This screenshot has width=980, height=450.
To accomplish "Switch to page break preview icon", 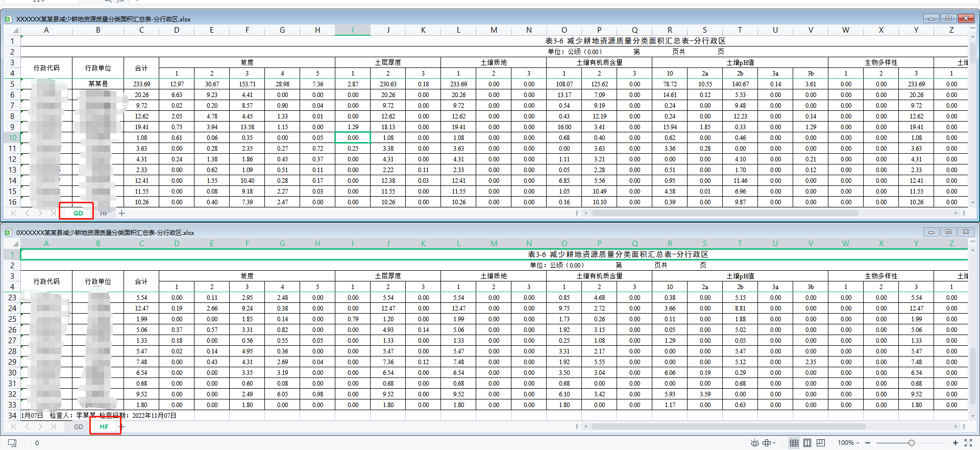I will click(x=820, y=443).
